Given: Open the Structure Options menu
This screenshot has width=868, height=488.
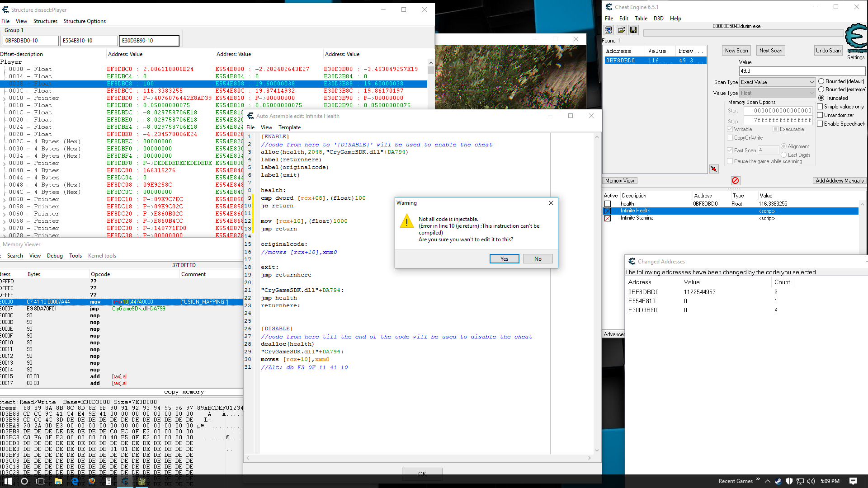Looking at the screenshot, I should pos(85,21).
